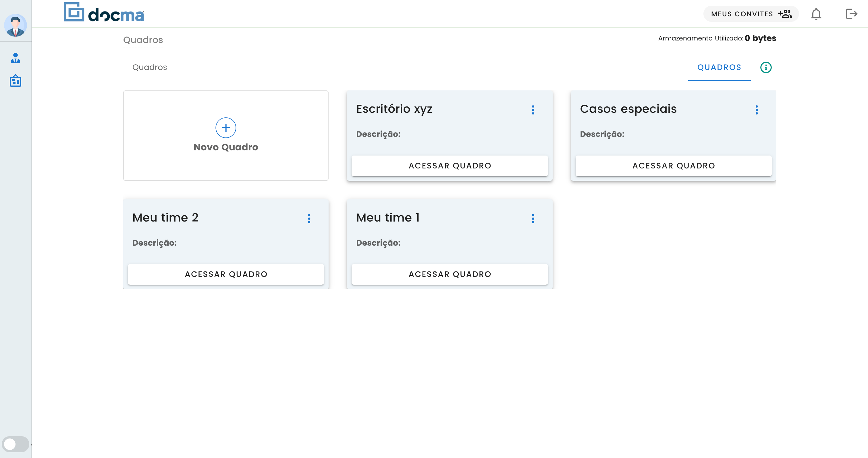868x458 pixels.
Task: Open options menu for Meu time 1
Action: (533, 219)
